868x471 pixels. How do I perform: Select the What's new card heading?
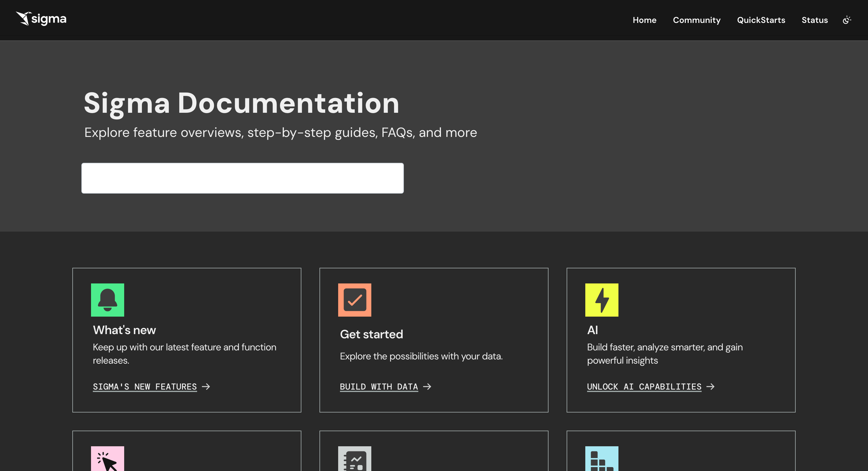(x=124, y=330)
